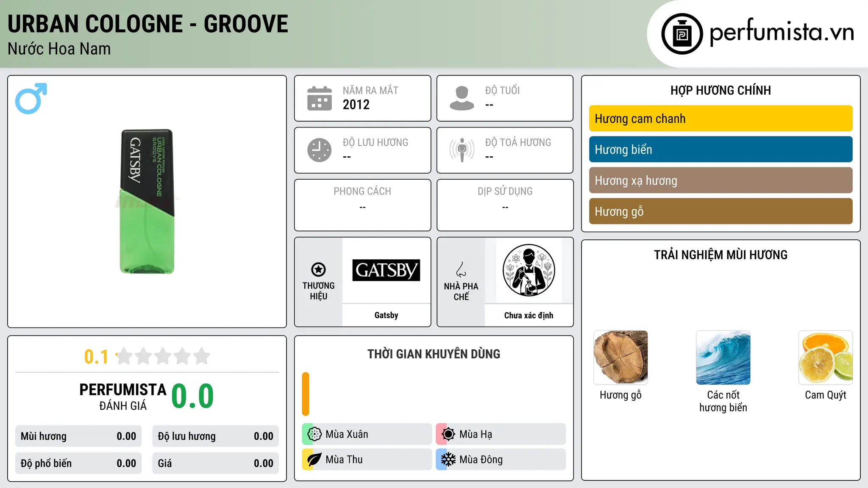
Task: Click the Nước Hoa Nam subtitle
Action: pos(59,49)
